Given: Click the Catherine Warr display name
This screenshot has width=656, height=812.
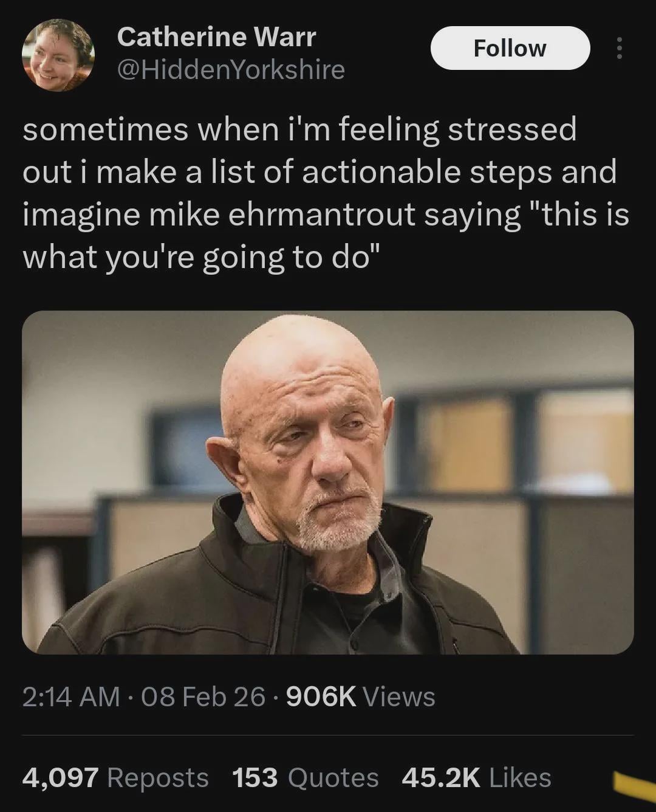Looking at the screenshot, I should (216, 37).
